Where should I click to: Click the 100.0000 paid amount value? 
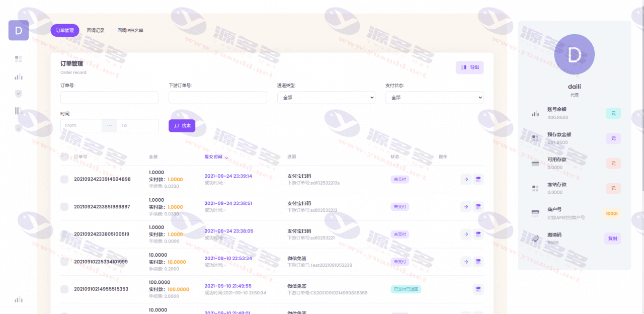(178, 289)
